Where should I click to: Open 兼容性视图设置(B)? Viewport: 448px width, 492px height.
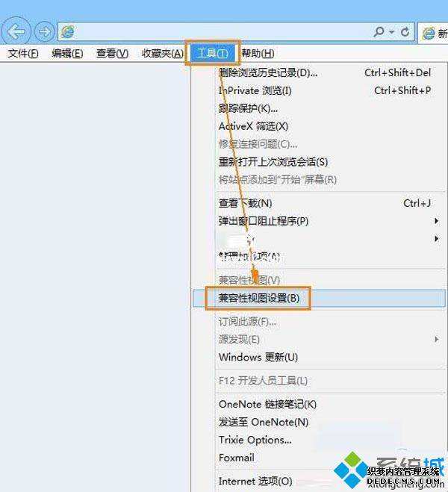click(319, 298)
